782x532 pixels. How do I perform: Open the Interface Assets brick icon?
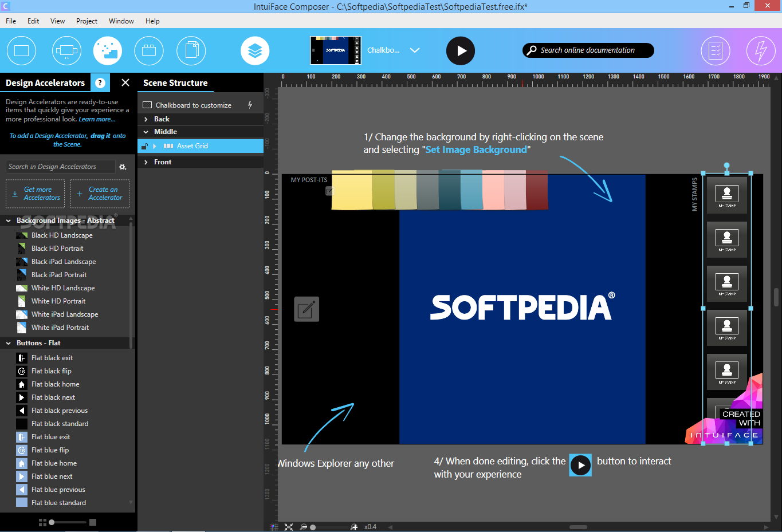pyautogui.click(x=149, y=50)
